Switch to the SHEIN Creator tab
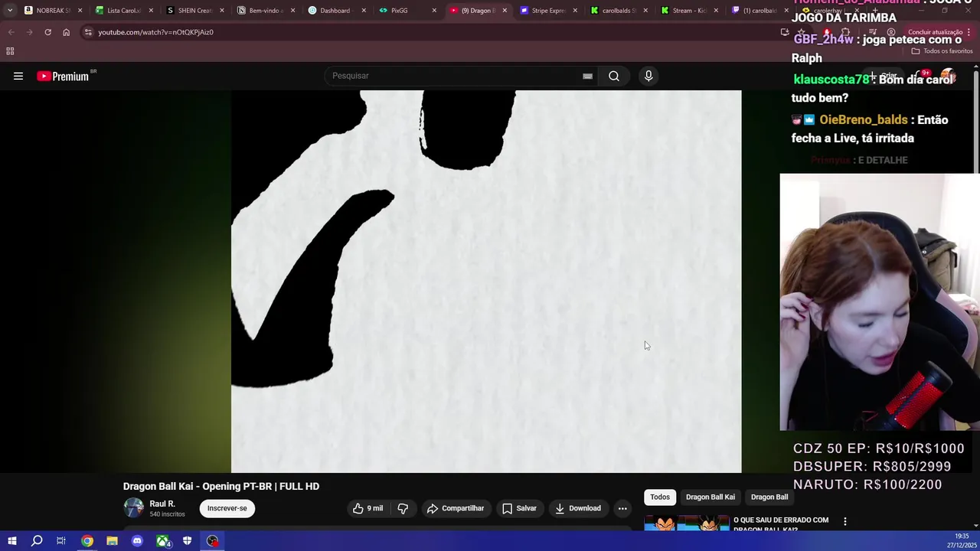The width and height of the screenshot is (980, 551). pyautogui.click(x=194, y=11)
